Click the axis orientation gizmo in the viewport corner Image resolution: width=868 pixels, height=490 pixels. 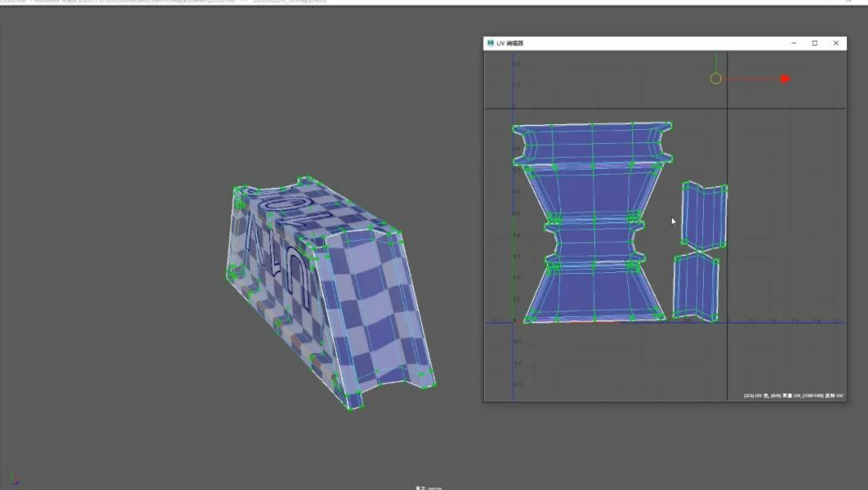(x=14, y=480)
